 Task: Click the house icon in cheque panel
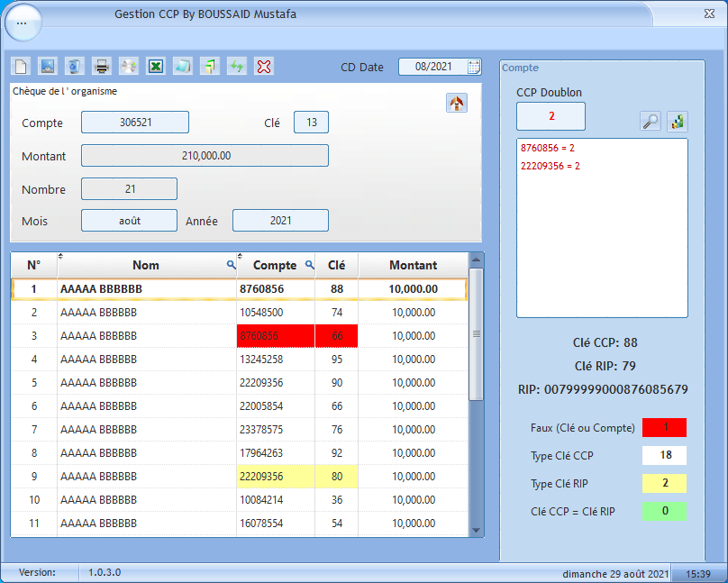(x=457, y=103)
